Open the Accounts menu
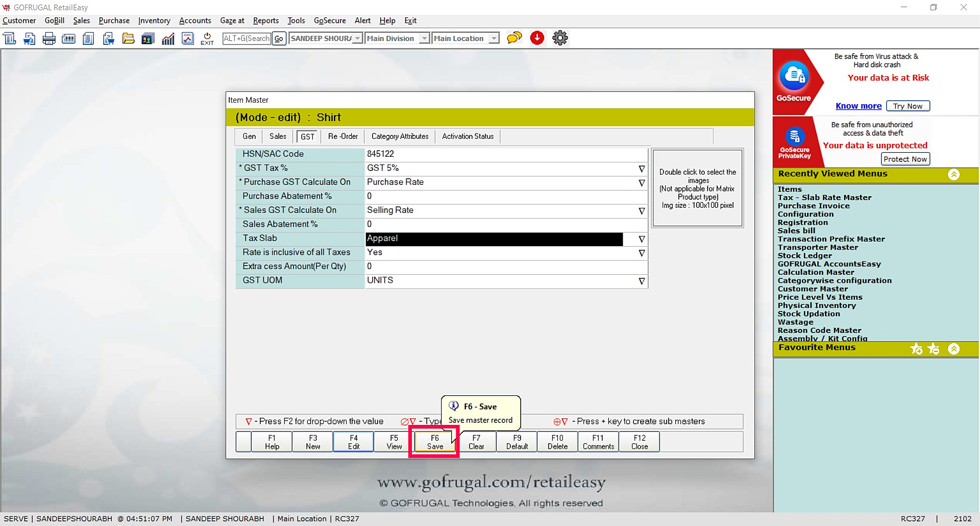The height and width of the screenshot is (526, 980). tap(195, 20)
